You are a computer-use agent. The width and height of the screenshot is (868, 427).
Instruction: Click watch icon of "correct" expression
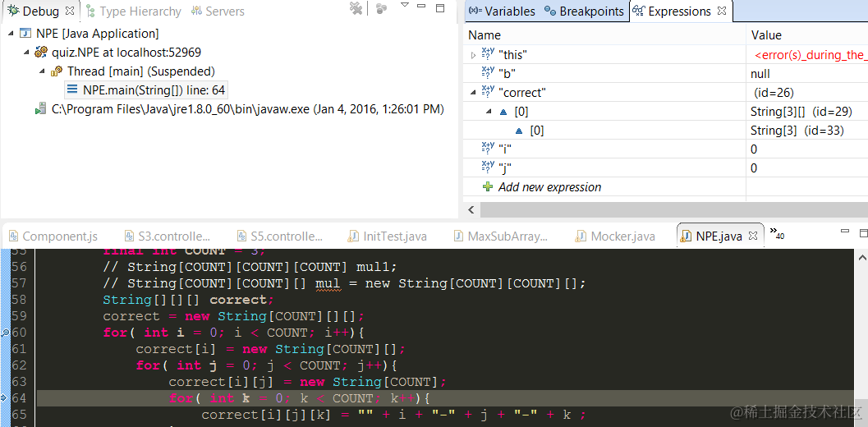pyautogui.click(x=488, y=92)
